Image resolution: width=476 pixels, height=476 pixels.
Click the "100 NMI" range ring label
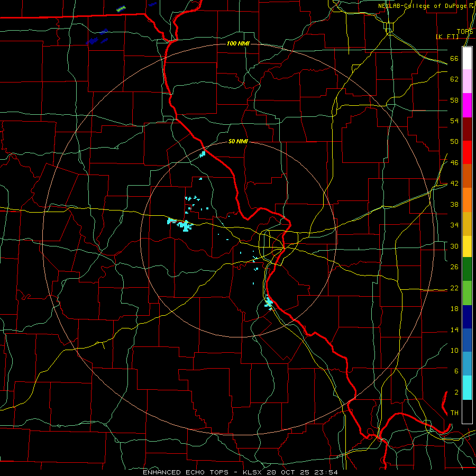[x=238, y=43]
